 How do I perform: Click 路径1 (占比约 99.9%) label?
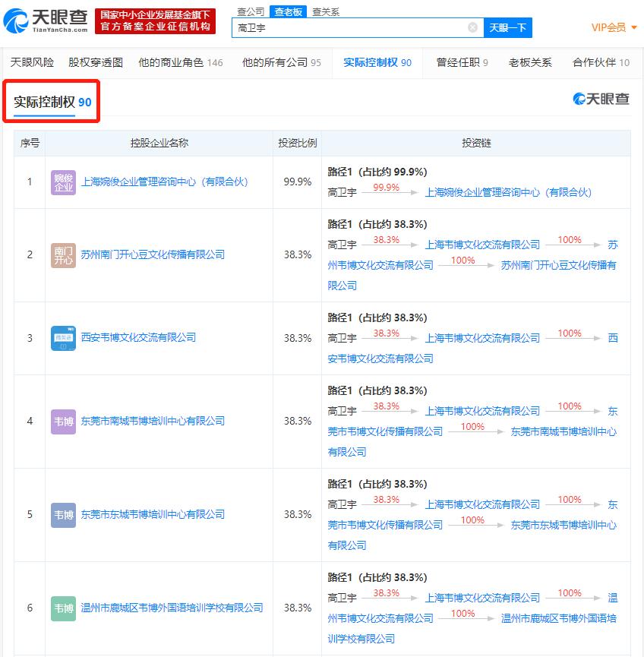(x=377, y=172)
